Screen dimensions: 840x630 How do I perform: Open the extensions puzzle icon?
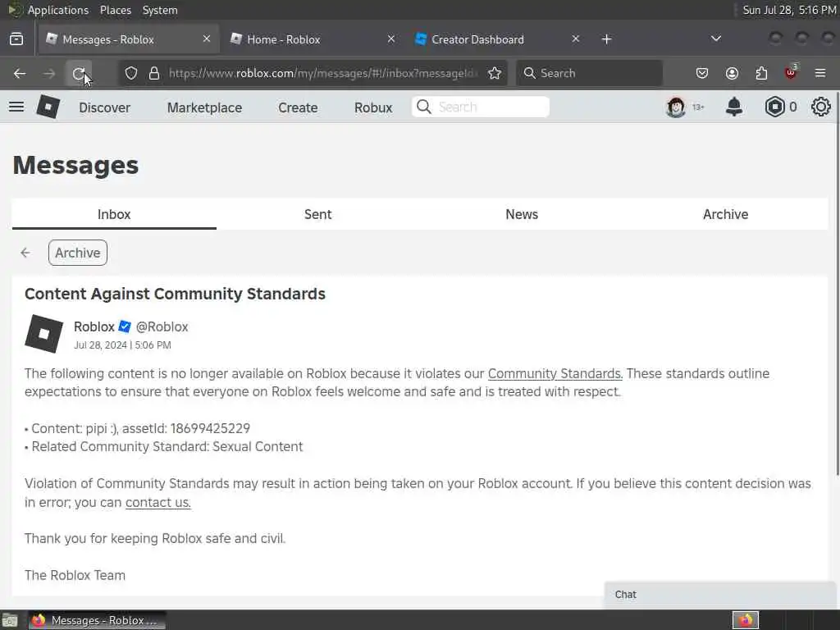(761, 73)
